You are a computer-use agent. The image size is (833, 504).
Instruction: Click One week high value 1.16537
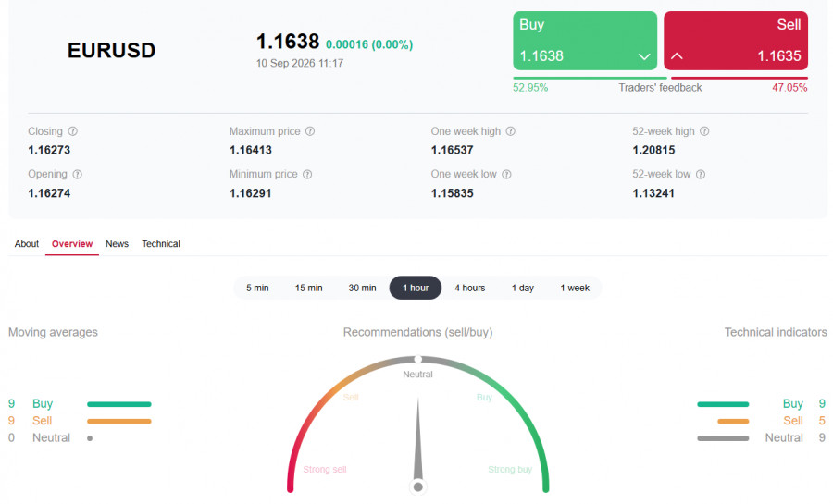point(452,150)
